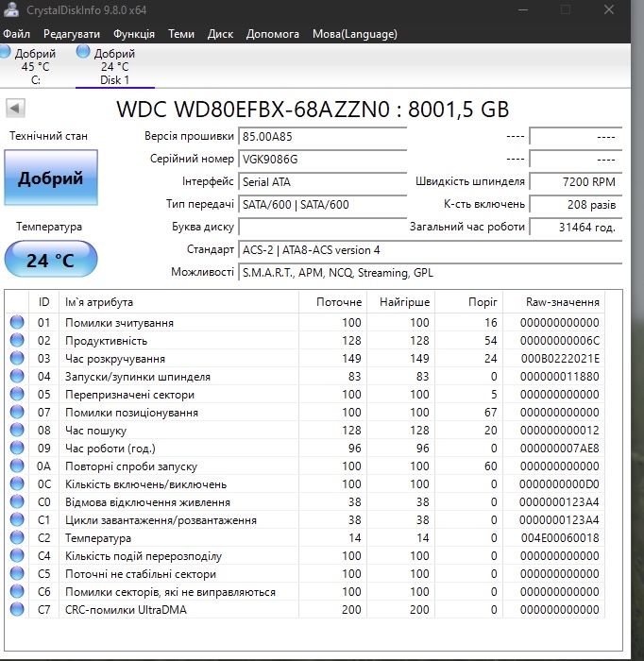Click the Ім'я атрибута column header

point(178,302)
